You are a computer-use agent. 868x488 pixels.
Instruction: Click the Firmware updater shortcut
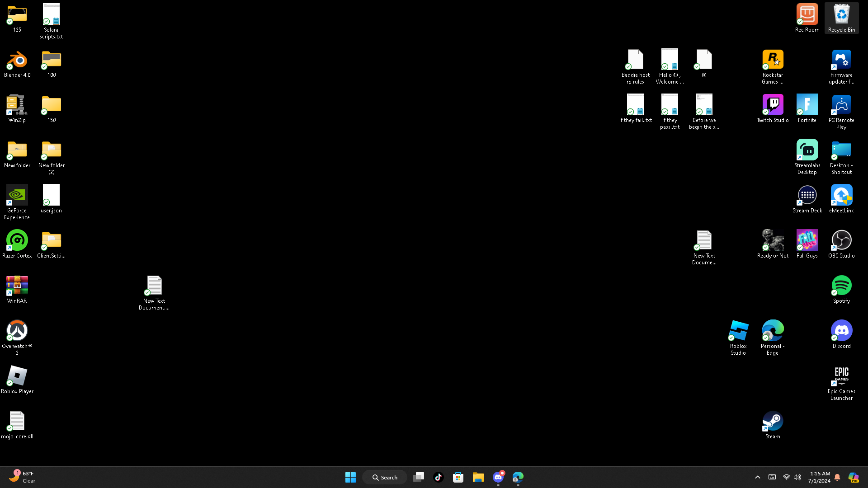pyautogui.click(x=842, y=67)
